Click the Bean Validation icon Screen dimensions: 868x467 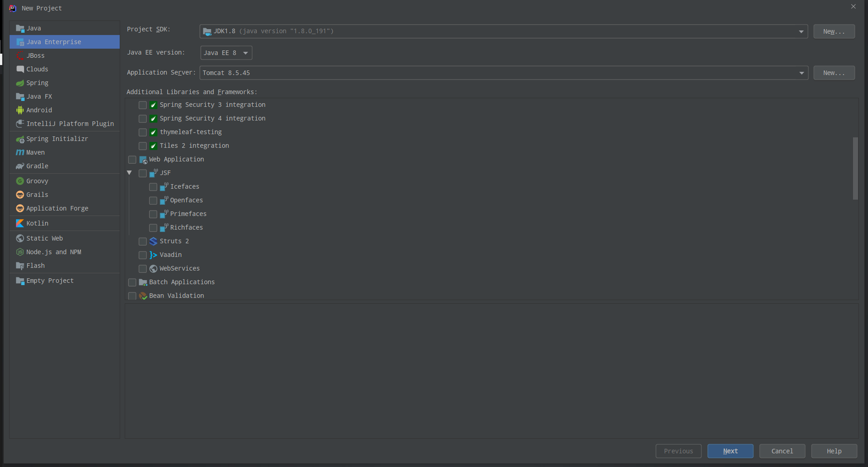tap(143, 296)
